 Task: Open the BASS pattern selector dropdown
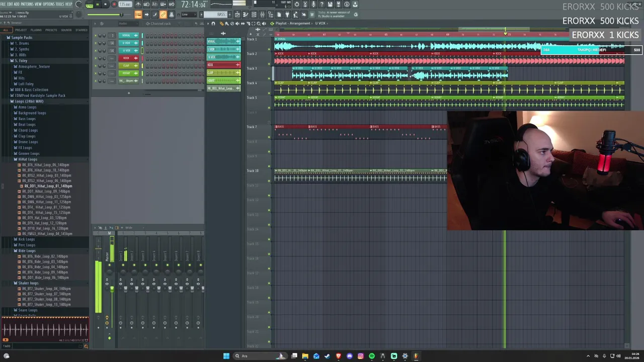(216, 14)
